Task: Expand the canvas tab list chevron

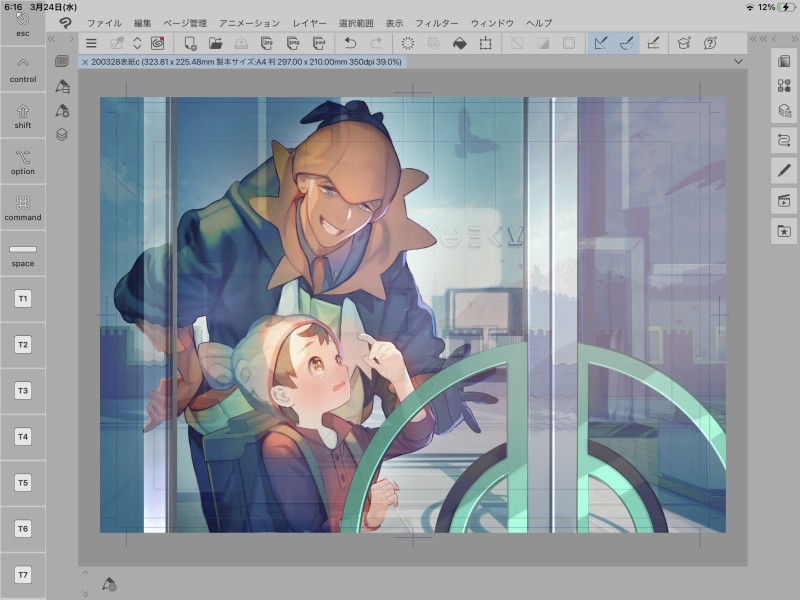Action: [738, 62]
